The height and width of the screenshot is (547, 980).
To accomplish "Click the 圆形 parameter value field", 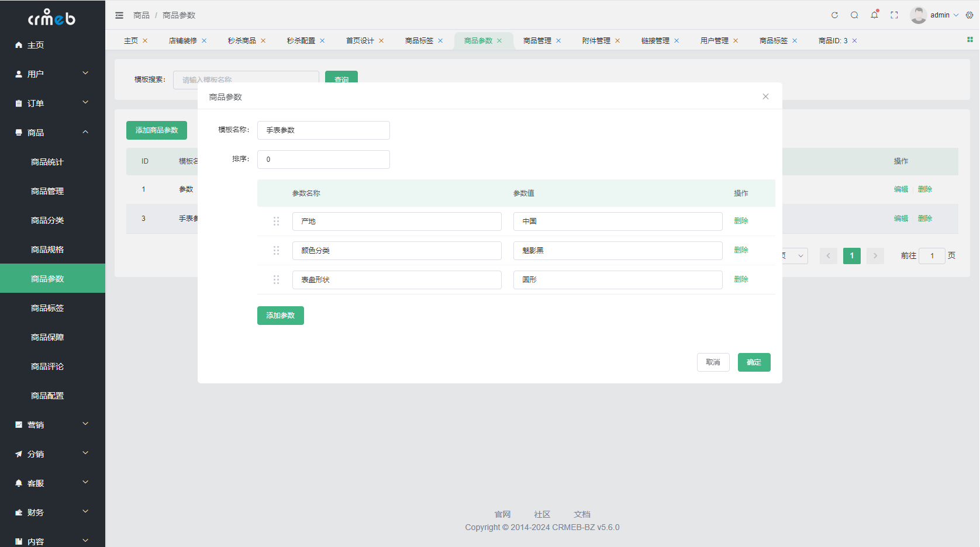I will click(618, 280).
